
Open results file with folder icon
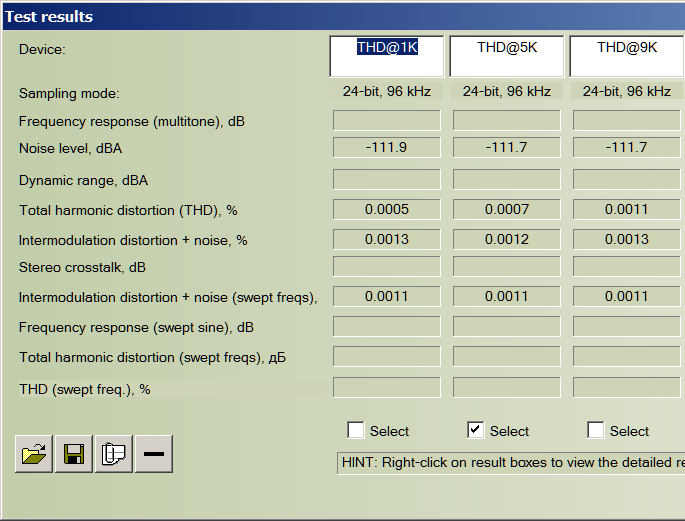(x=34, y=454)
